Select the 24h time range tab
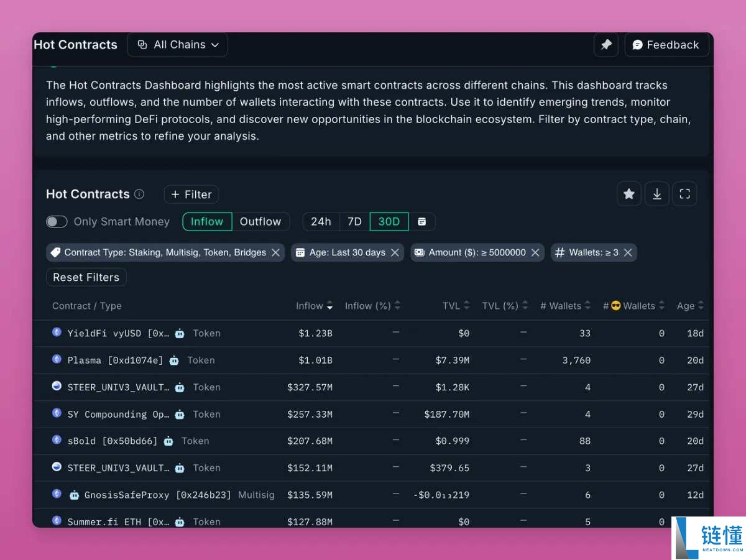The width and height of the screenshot is (746, 560). [x=321, y=222]
